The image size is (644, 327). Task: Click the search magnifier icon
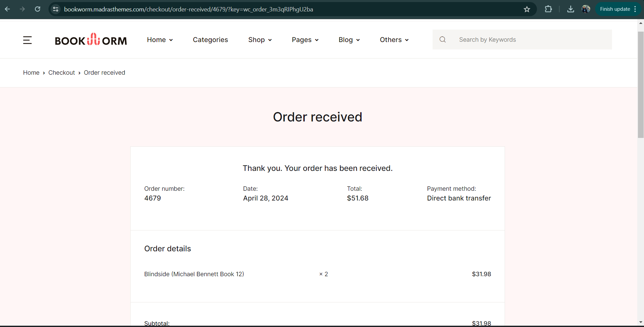point(443,40)
